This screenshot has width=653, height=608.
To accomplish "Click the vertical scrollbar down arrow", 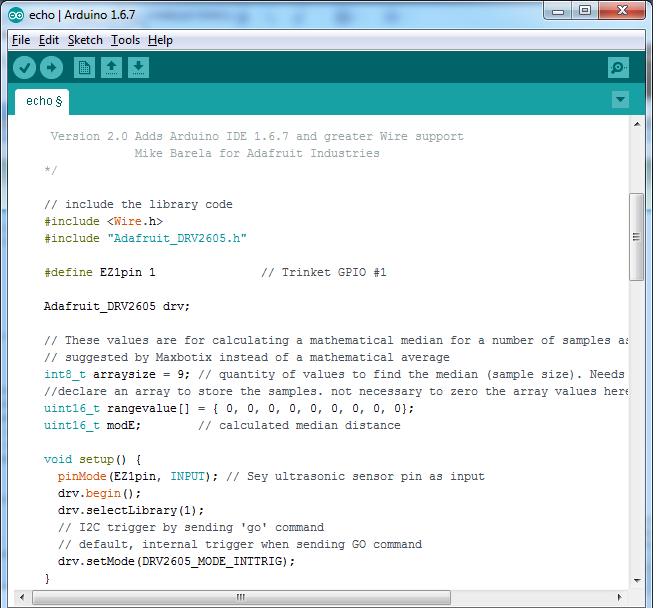I will point(637,580).
